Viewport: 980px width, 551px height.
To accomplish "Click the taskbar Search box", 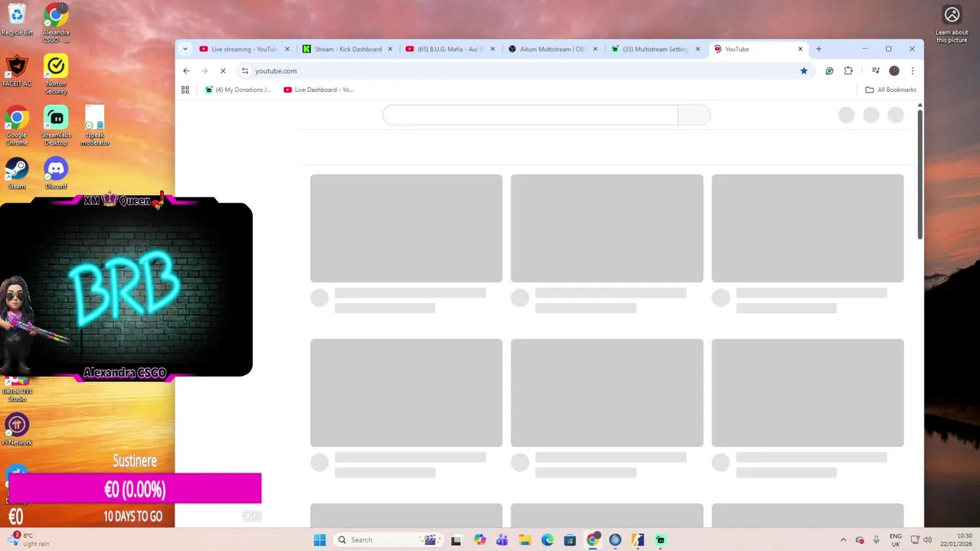I will pyautogui.click(x=389, y=540).
